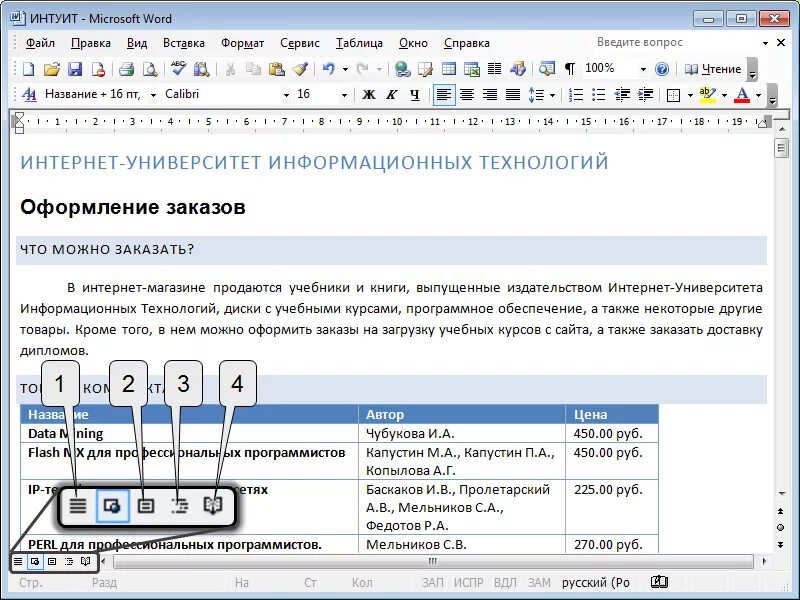Open Tables and Borders toolbar
Image resolution: width=800 pixels, height=600 pixels.
tap(426, 69)
